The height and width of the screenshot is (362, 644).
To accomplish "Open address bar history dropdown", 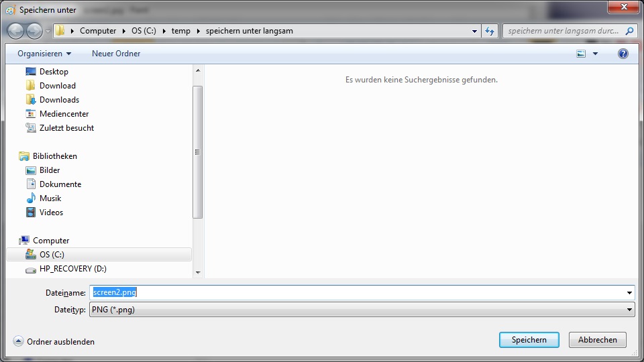I will (474, 31).
